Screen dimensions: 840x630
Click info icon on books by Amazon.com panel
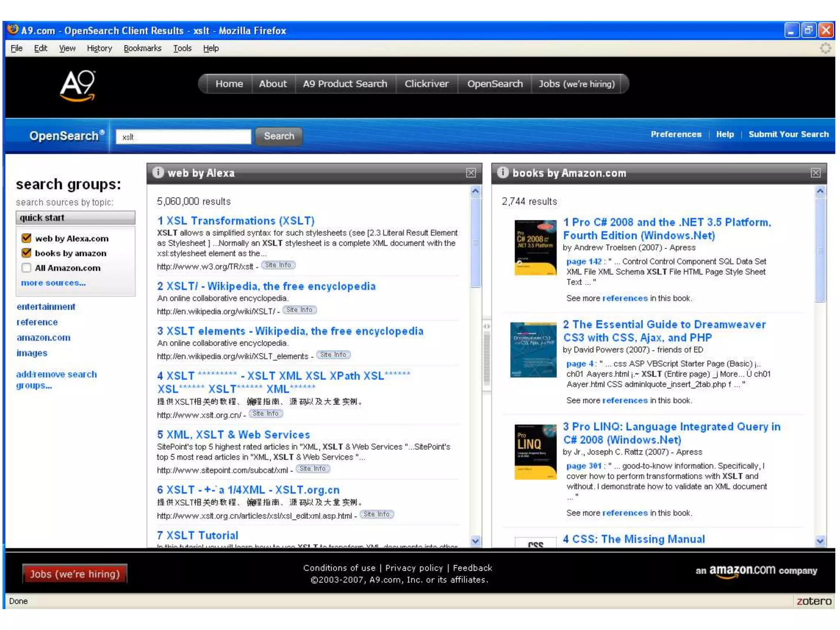[x=503, y=172]
